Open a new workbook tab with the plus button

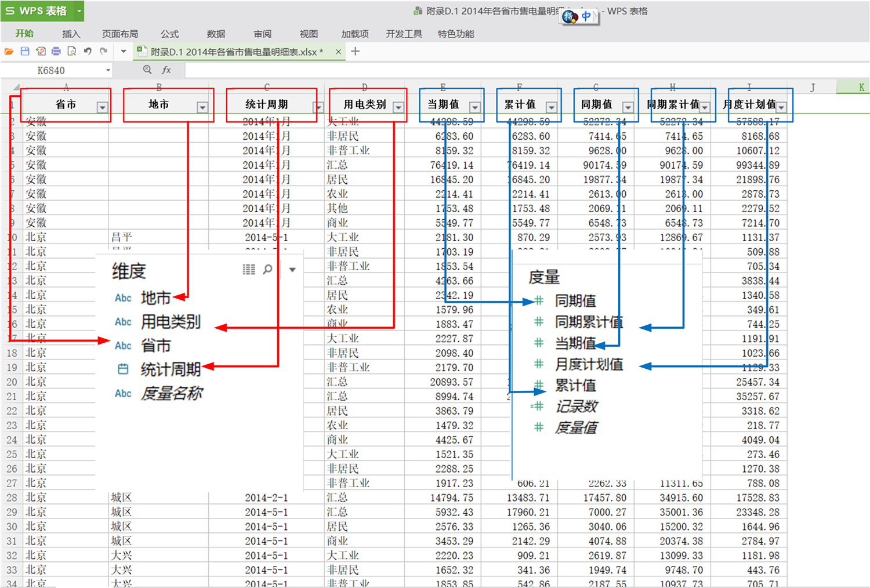(356, 52)
